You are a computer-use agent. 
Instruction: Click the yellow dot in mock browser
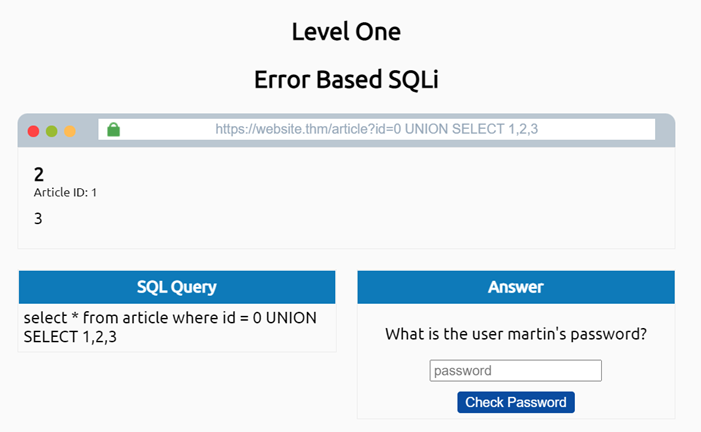pos(69,131)
